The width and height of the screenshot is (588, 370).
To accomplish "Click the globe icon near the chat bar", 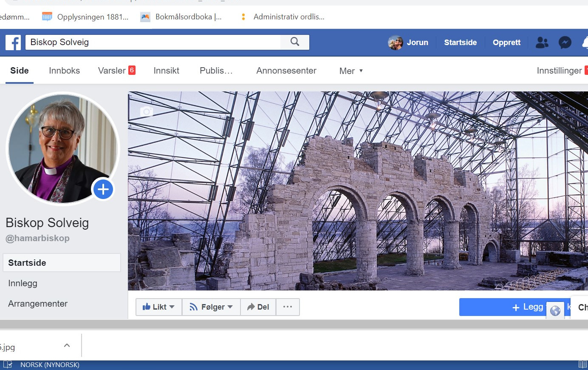I will (x=555, y=310).
